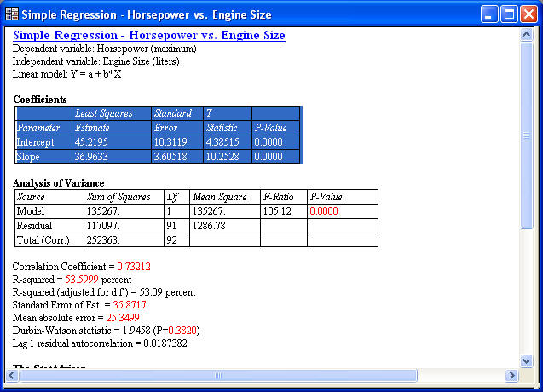The width and height of the screenshot is (543, 392).
Task: Select the Slope T statistic 10.2528
Action: pos(222,157)
